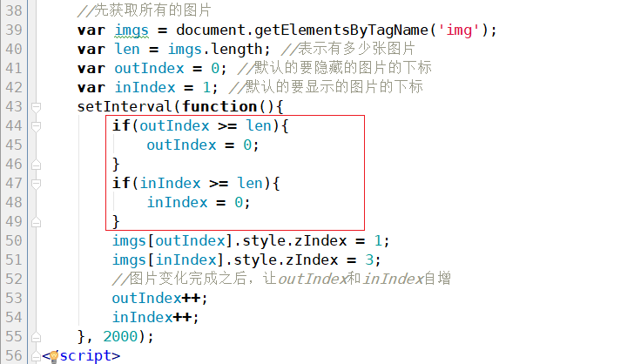
Task: Click fold end marker on line 55
Action: pyautogui.click(x=36, y=335)
